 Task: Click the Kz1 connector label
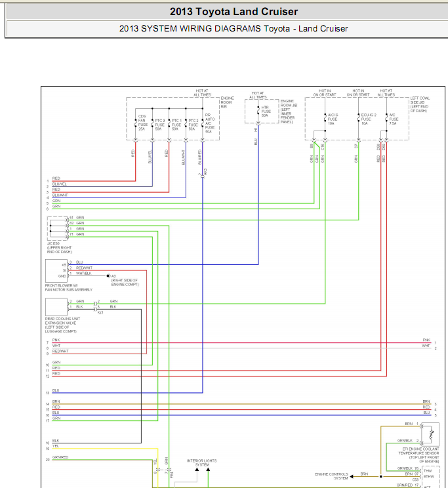pyautogui.click(x=100, y=312)
